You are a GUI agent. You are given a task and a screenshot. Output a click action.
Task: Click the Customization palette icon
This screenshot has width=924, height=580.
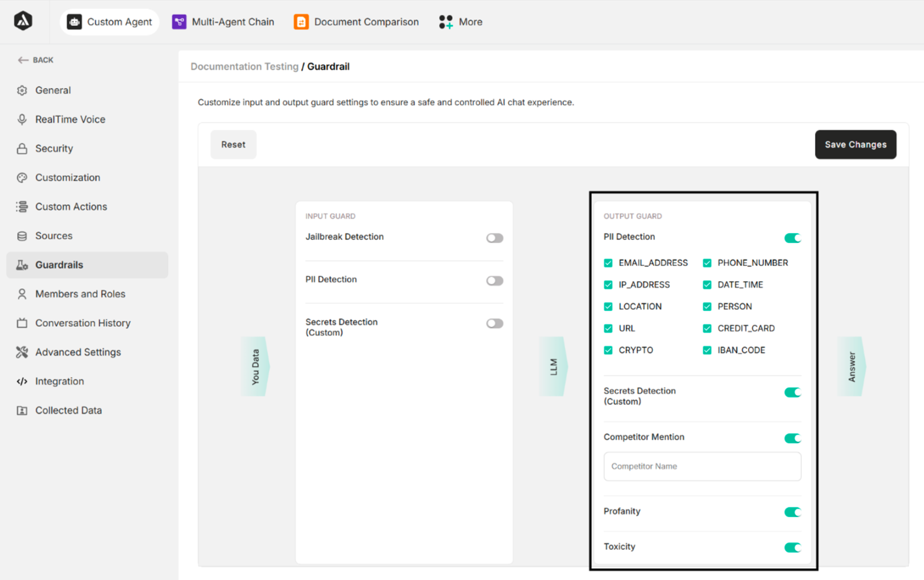coord(22,177)
